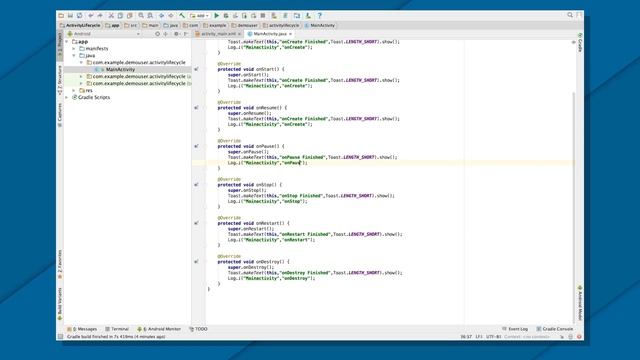Open the Gradle Console
The image size is (640, 360).
point(555,329)
